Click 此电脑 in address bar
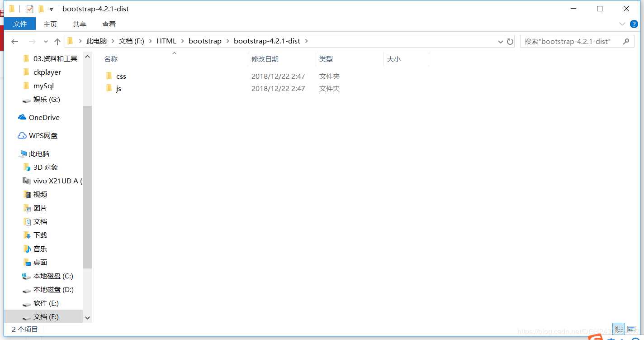 (x=96, y=41)
